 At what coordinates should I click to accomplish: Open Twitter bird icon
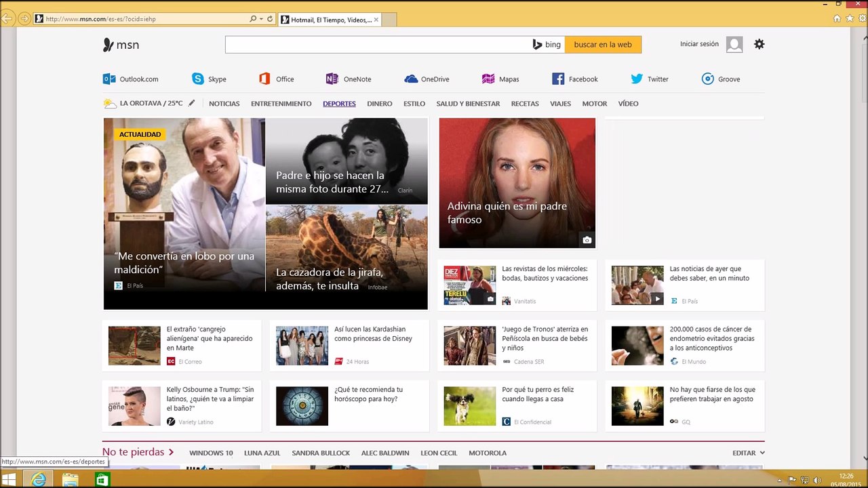pos(637,79)
